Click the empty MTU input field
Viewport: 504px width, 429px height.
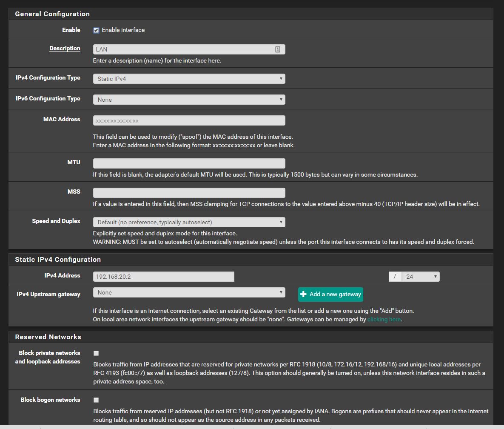[x=189, y=163]
